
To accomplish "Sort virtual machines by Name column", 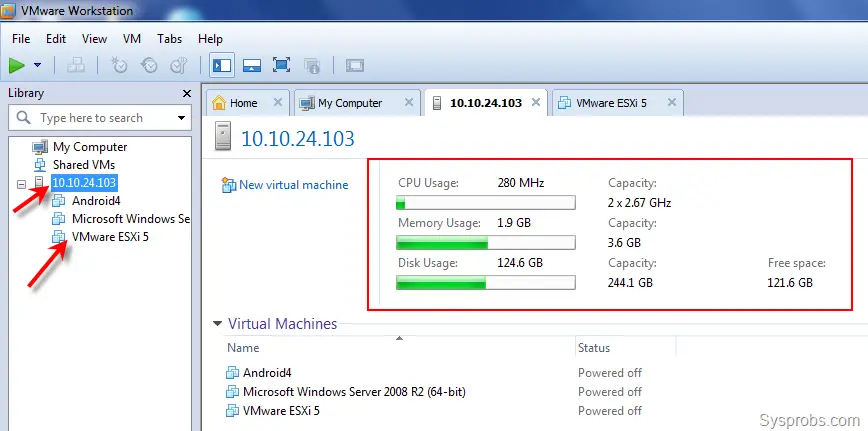I will coord(243,348).
